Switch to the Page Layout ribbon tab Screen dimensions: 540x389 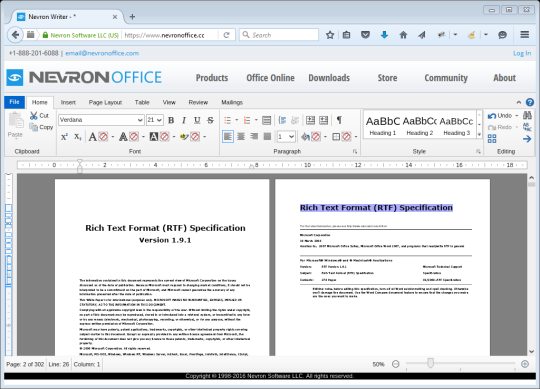tap(105, 102)
